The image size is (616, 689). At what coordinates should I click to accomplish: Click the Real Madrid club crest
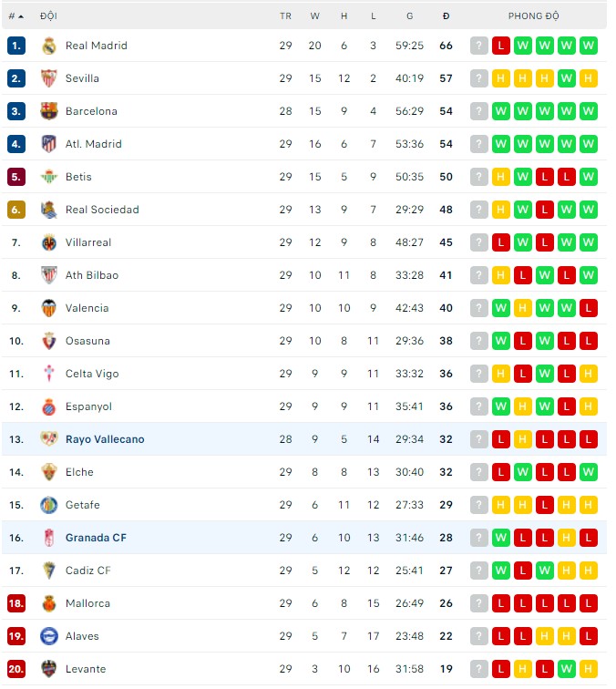49,46
